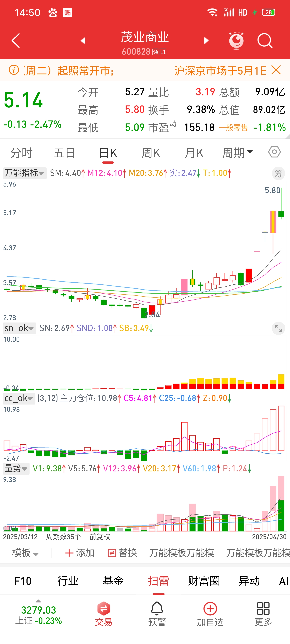Add stock via 加自选 icon
290x644 pixels.
coord(210,614)
